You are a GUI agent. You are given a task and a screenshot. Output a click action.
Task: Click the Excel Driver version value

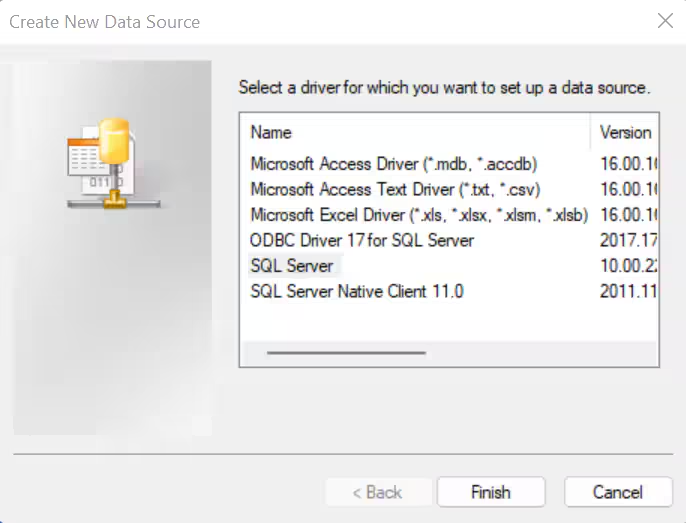628,215
